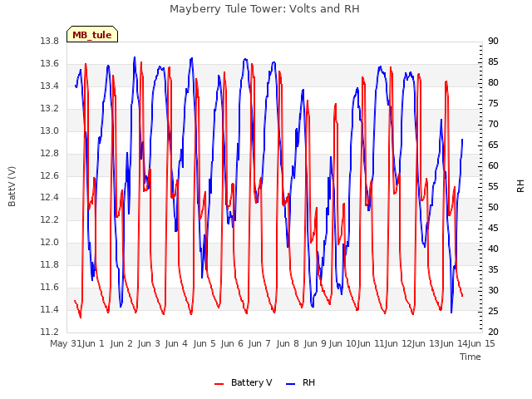Click the 45 RH tick label

tap(493, 228)
